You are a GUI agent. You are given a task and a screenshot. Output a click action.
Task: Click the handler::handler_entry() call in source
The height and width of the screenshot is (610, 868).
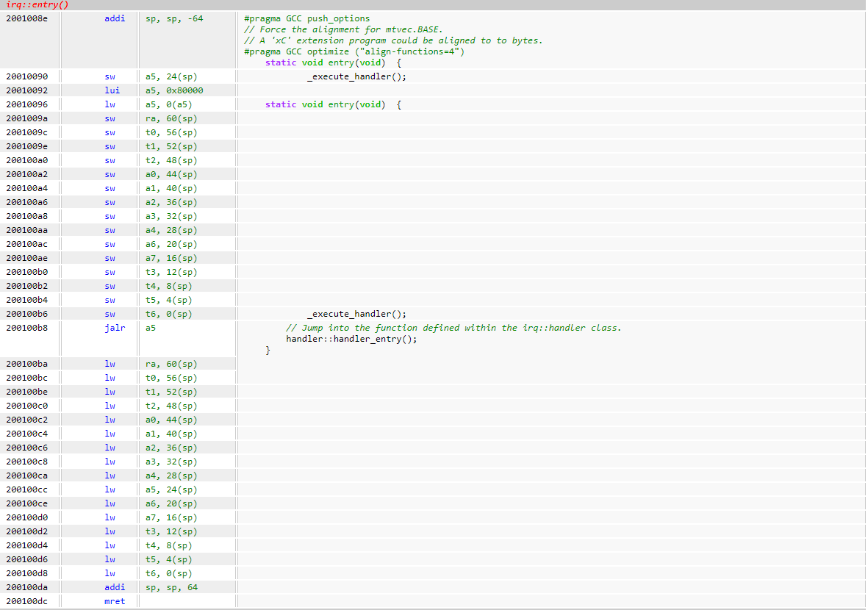pos(351,339)
